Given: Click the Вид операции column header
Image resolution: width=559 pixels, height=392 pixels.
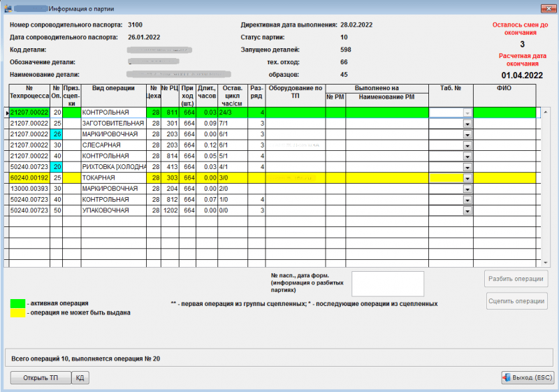Looking at the screenshot, I should (113, 89).
